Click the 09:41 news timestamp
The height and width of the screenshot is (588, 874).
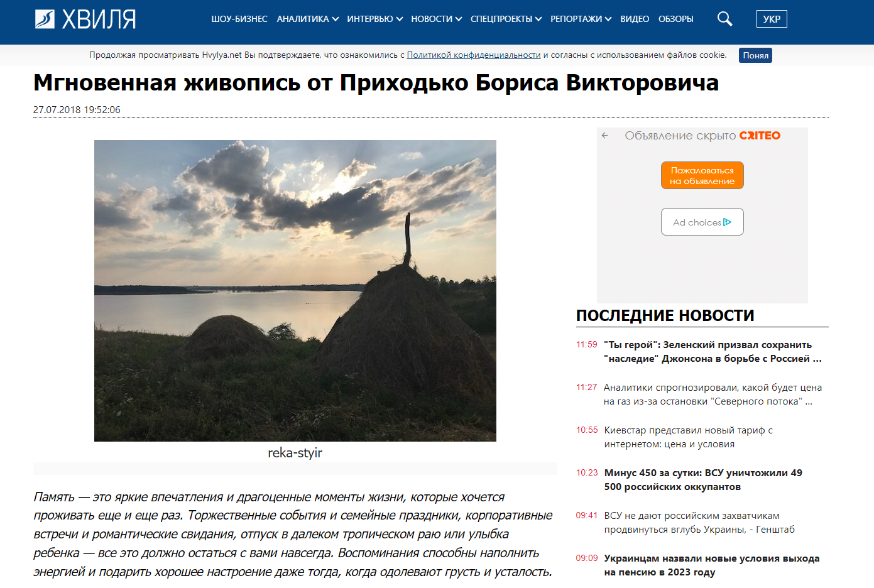[587, 515]
